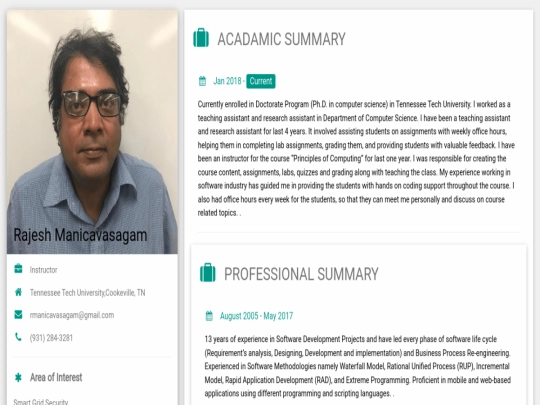Click the August 2005 - May 2017 date range
The height and width of the screenshot is (405, 540).
pyautogui.click(x=257, y=316)
